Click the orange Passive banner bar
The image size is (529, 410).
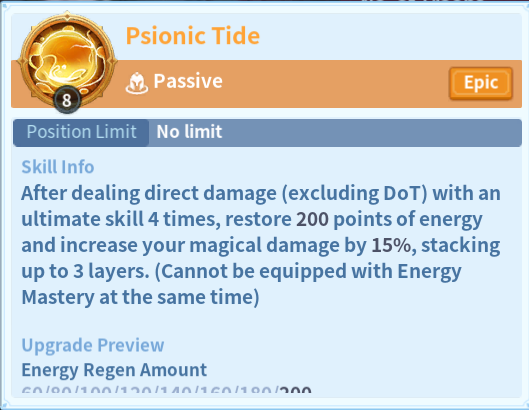coord(267,84)
